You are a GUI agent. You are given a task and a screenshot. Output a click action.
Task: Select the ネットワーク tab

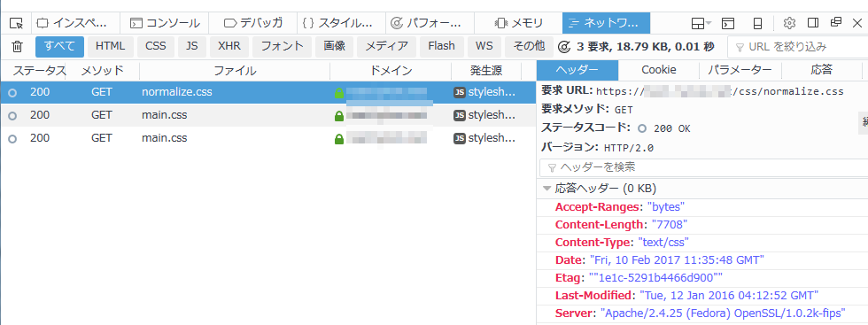click(x=606, y=23)
